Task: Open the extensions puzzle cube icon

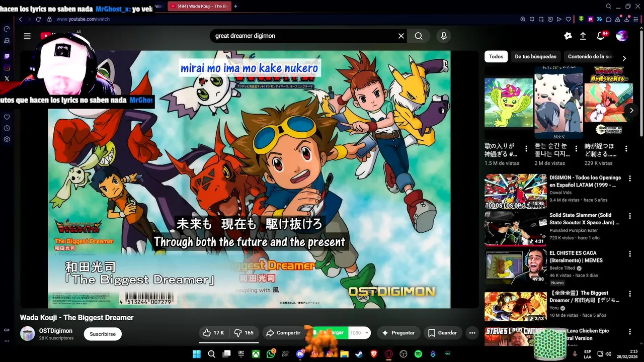Action: pos(608,19)
